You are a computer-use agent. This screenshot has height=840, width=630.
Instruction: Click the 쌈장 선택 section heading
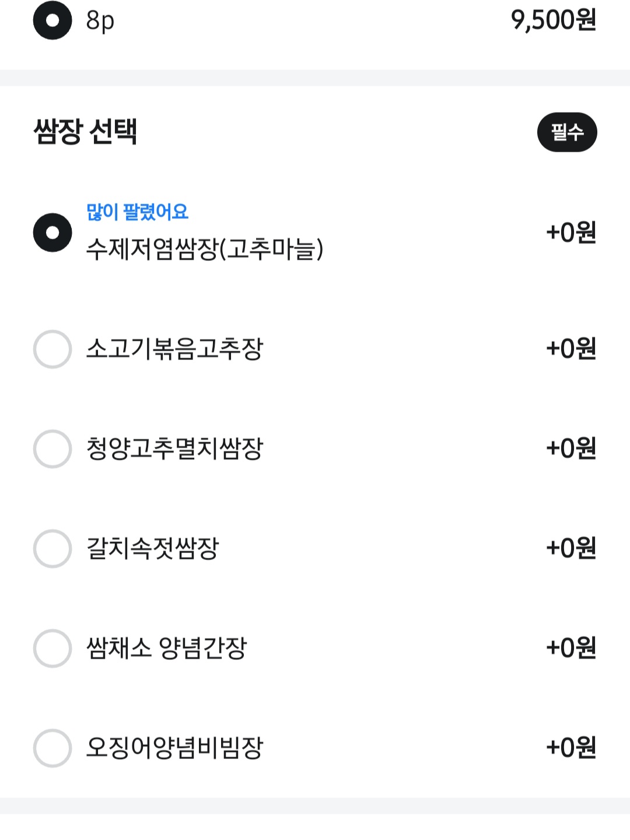(86, 131)
